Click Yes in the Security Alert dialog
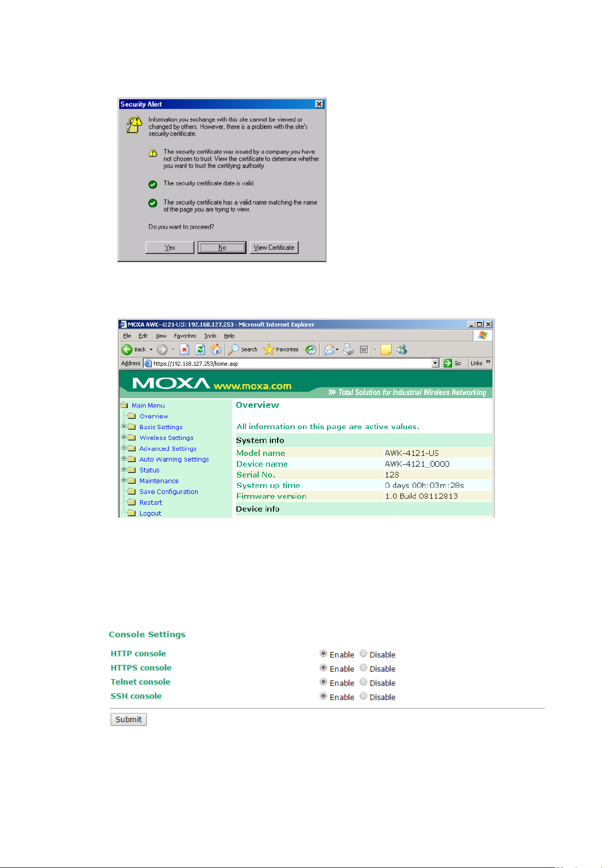 click(170, 248)
